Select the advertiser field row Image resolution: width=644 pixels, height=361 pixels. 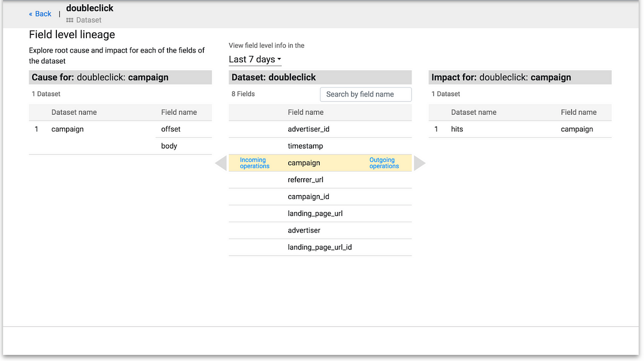click(320, 230)
